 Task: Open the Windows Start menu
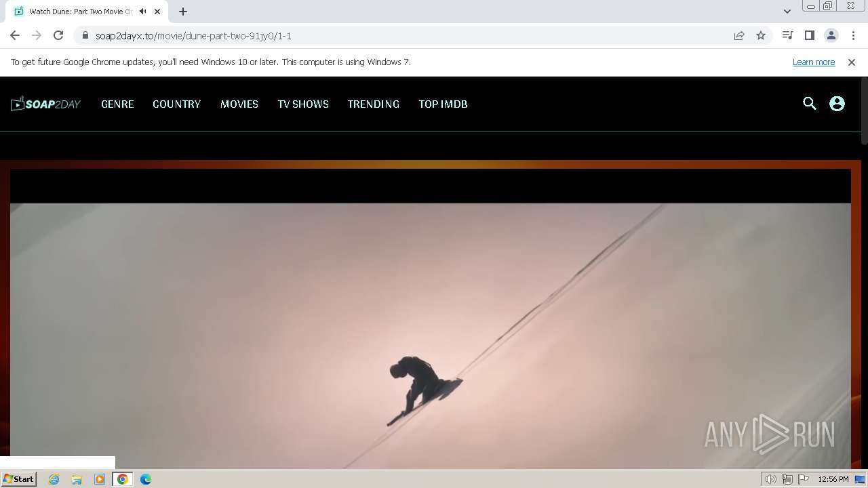[18, 479]
